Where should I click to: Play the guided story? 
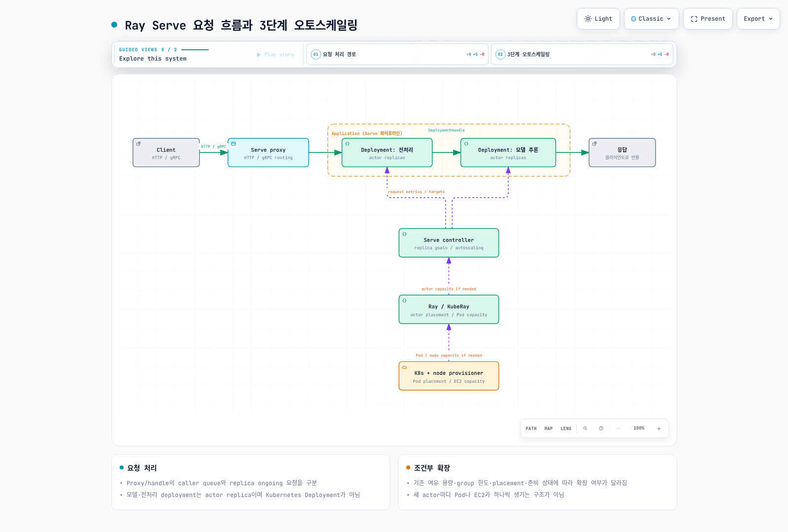[275, 55]
